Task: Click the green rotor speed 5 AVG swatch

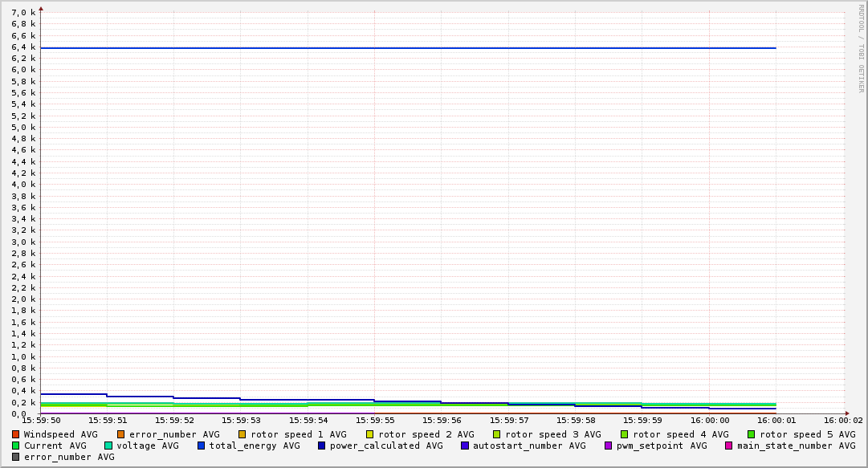Action: tap(752, 434)
